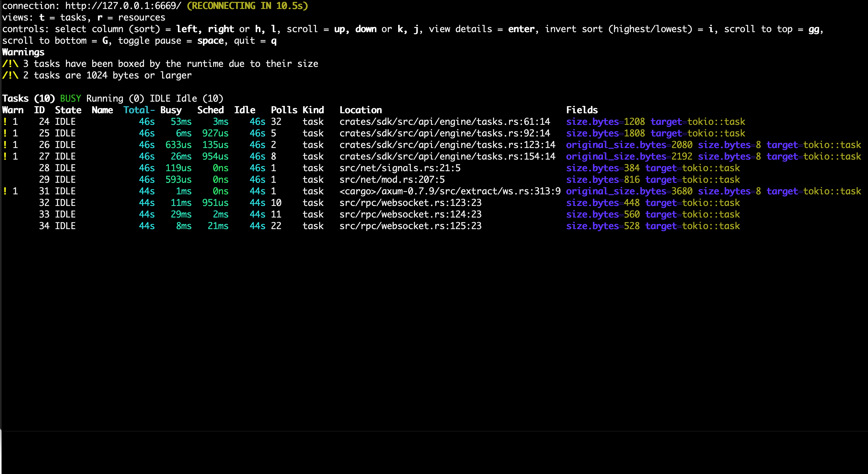Click the warning icon for task 27
The width and height of the screenshot is (868, 474).
click(x=5, y=156)
